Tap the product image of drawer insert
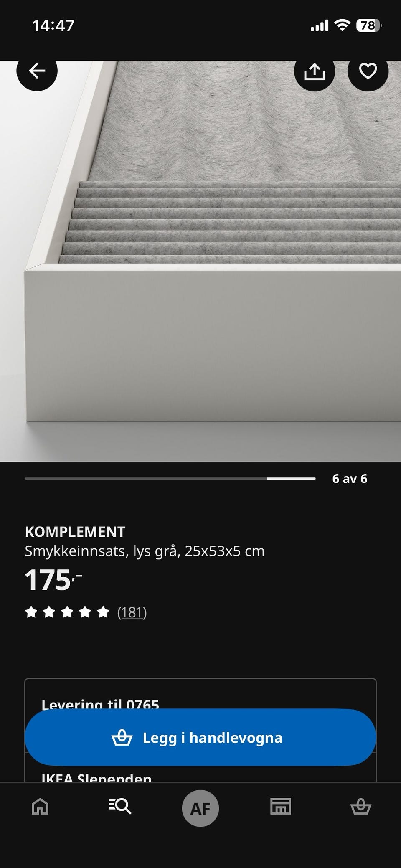Screen dimensions: 401x868 pos(200,261)
